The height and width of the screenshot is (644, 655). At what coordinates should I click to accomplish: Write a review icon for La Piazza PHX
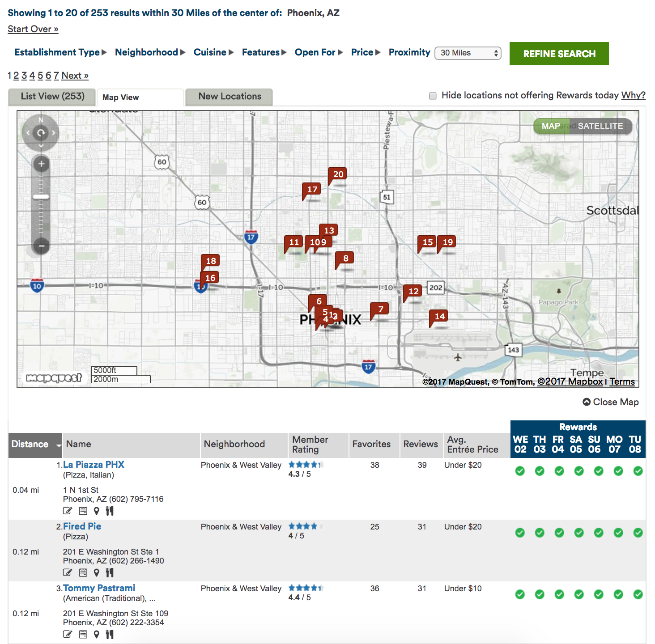[x=68, y=511]
